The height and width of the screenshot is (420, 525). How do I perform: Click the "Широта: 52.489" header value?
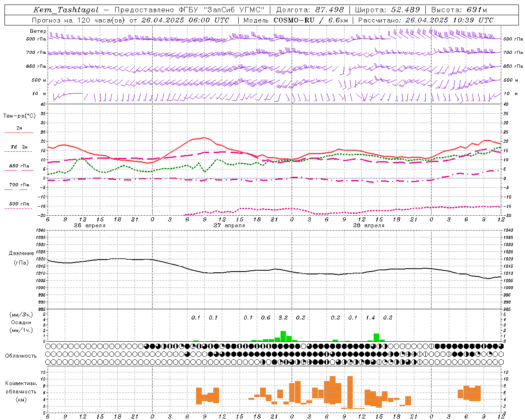(388, 10)
